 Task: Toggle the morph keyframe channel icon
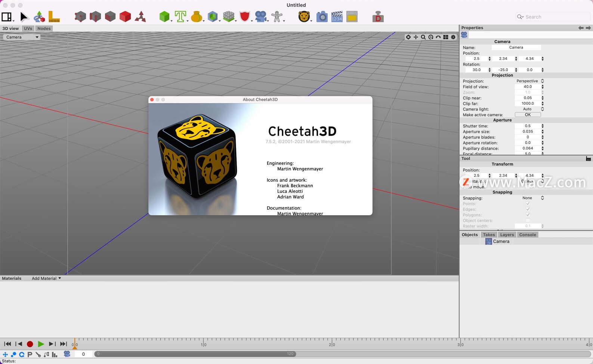(x=46, y=354)
